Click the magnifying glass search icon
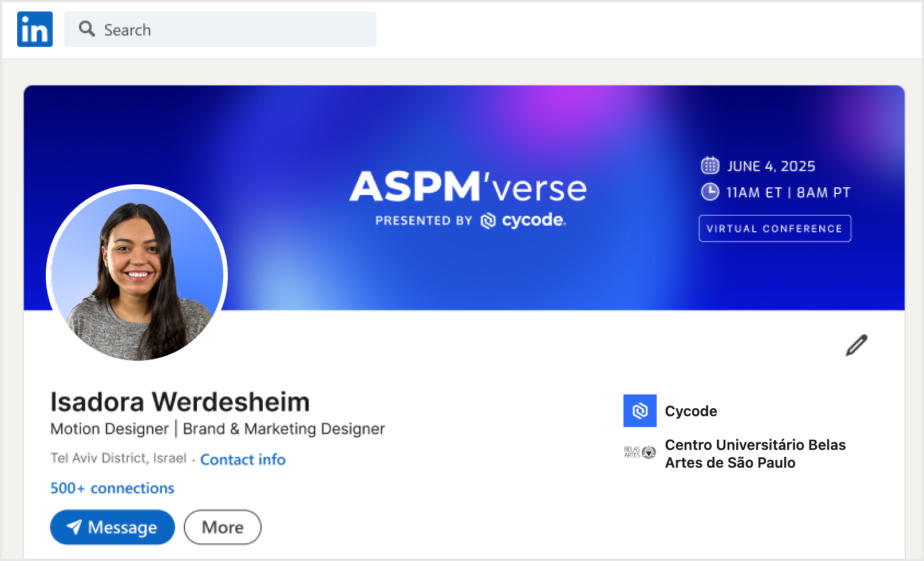 click(x=87, y=29)
